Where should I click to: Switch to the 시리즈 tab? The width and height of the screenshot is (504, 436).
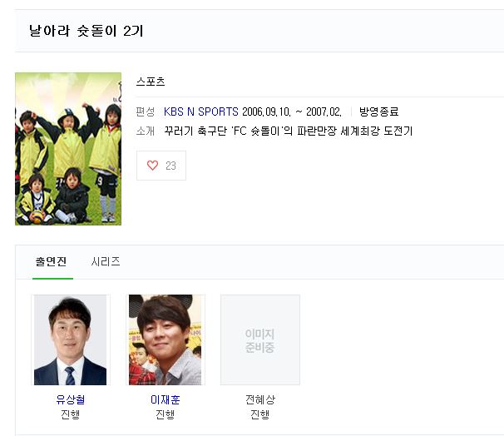(x=106, y=261)
